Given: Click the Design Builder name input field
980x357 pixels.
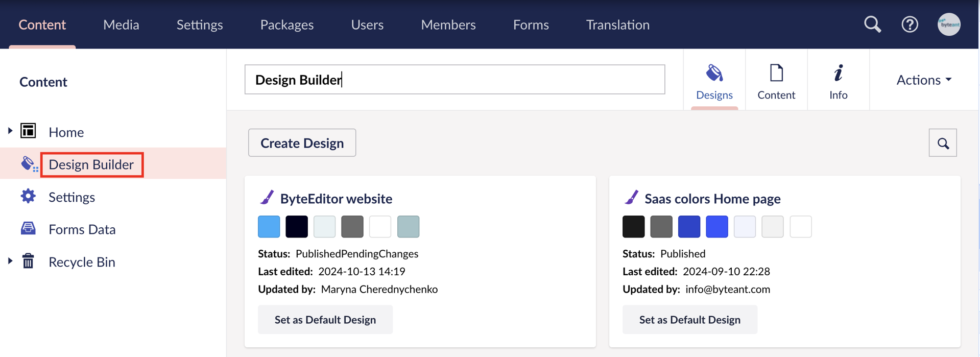Looking at the screenshot, I should 455,80.
